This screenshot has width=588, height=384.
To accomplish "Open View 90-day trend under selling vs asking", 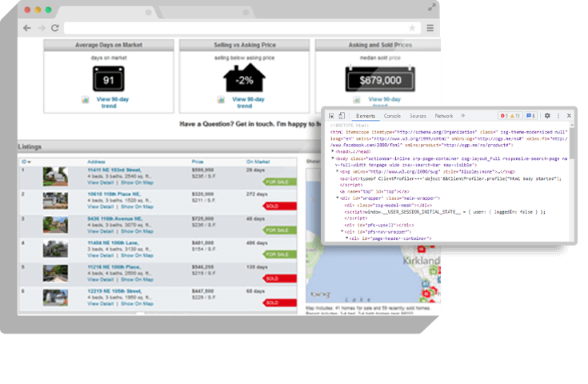I will (x=248, y=102).
